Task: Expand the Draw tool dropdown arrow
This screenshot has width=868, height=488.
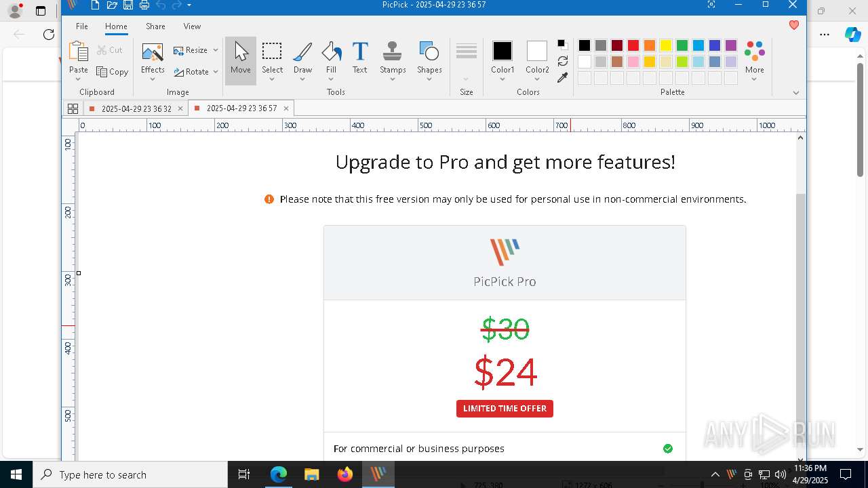Action: pos(302,79)
